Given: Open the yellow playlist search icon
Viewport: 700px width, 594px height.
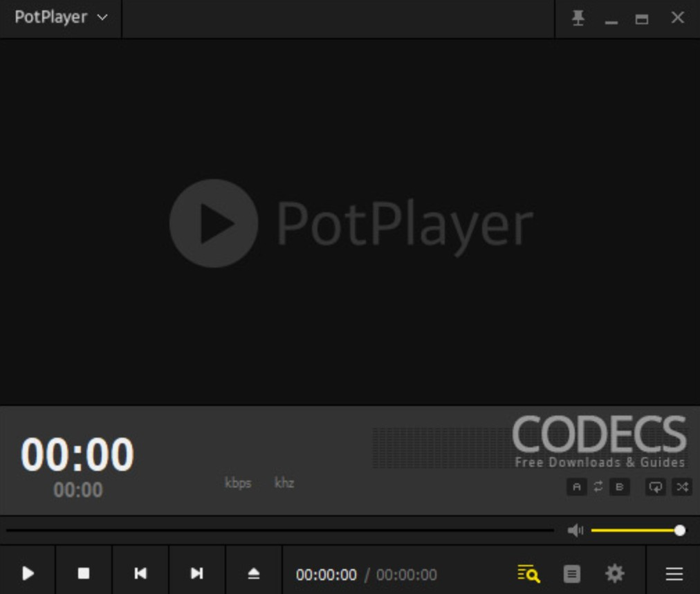Looking at the screenshot, I should pos(528,573).
